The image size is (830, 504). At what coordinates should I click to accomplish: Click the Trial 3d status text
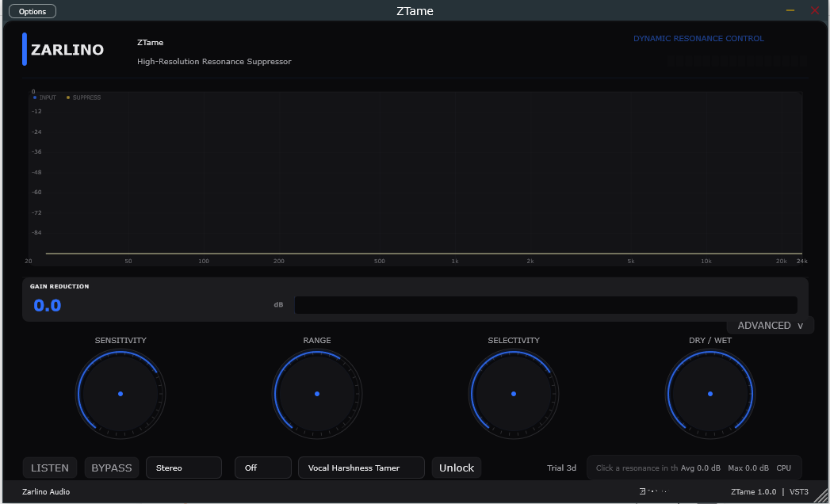[x=561, y=468]
